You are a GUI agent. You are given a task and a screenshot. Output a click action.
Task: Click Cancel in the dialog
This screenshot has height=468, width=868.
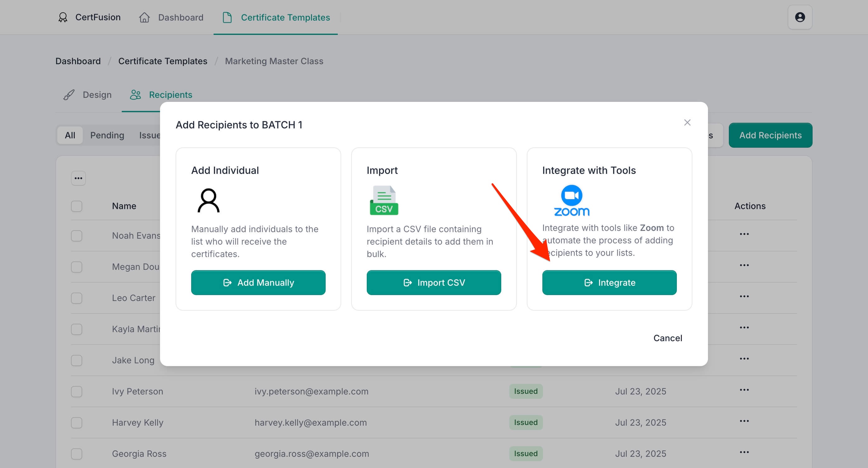pos(668,338)
